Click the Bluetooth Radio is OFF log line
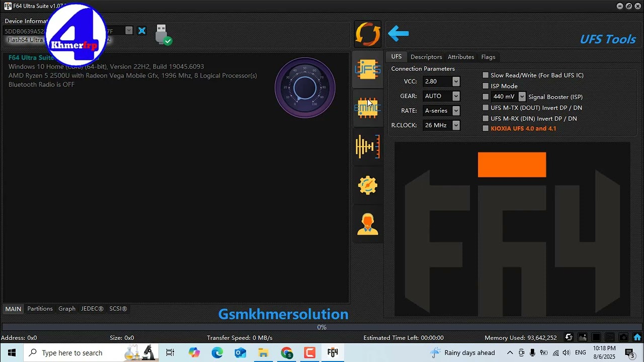 point(41,84)
